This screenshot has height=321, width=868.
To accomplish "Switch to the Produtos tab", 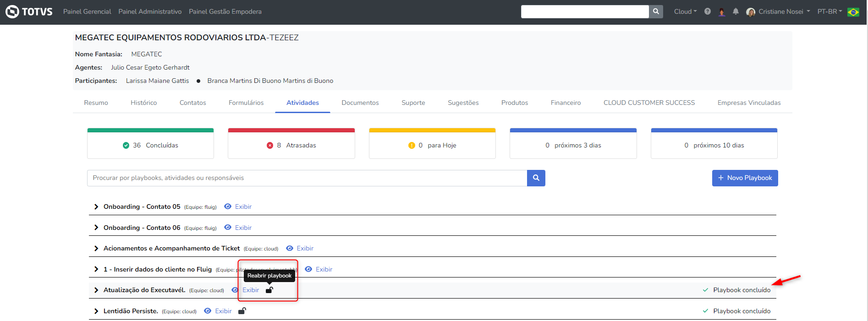I will [x=515, y=103].
